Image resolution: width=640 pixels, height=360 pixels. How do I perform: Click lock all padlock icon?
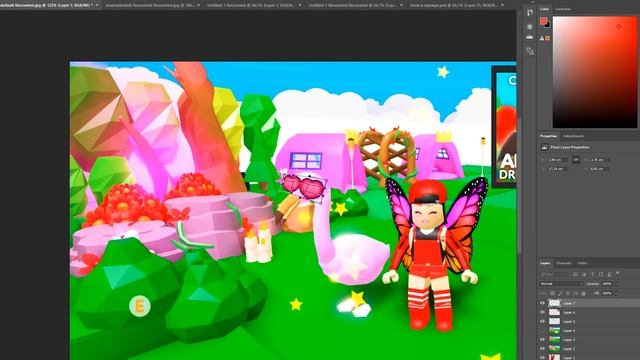(583, 293)
